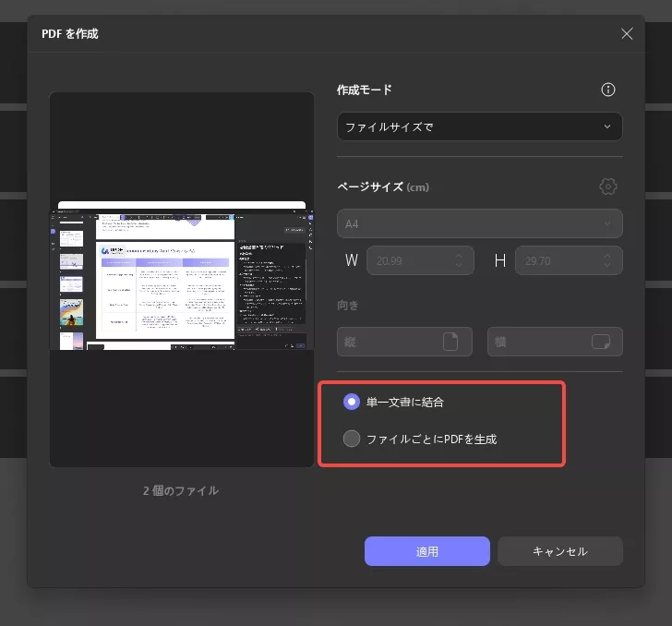Open page size settings gear icon
The width and height of the screenshot is (672, 626).
pyautogui.click(x=607, y=187)
